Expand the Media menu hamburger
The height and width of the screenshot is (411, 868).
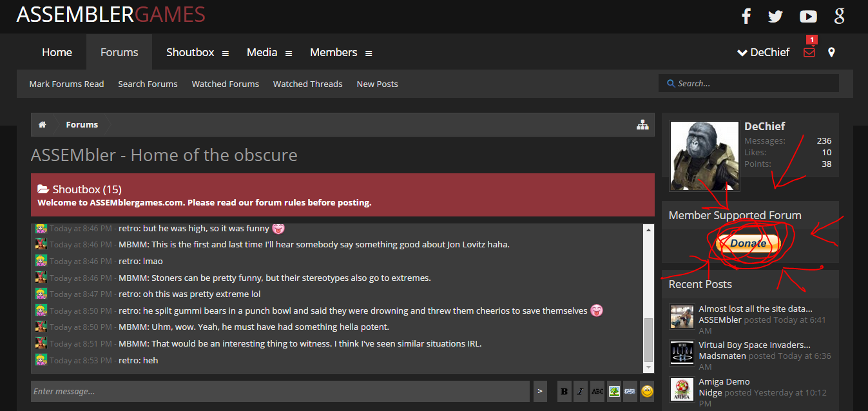[289, 53]
